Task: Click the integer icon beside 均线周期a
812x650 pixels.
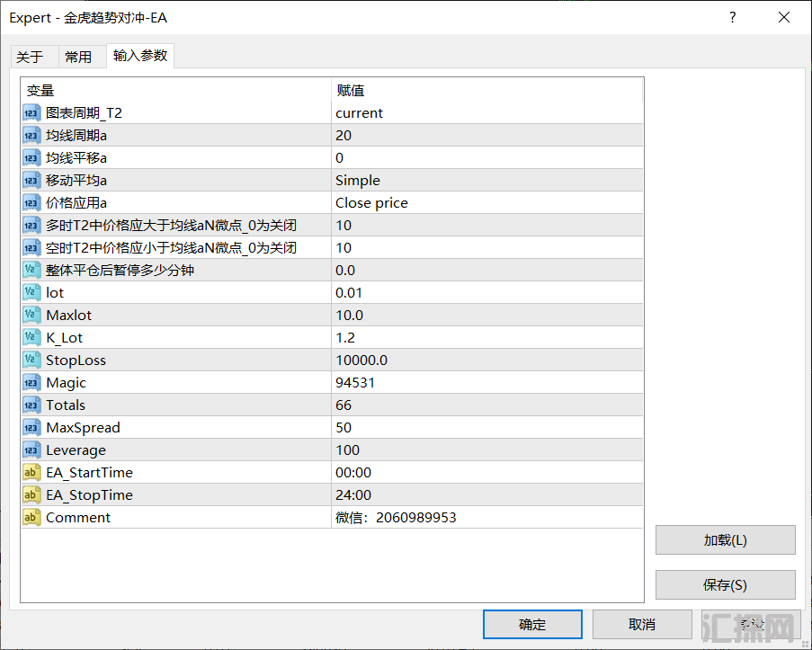Action: [x=31, y=135]
